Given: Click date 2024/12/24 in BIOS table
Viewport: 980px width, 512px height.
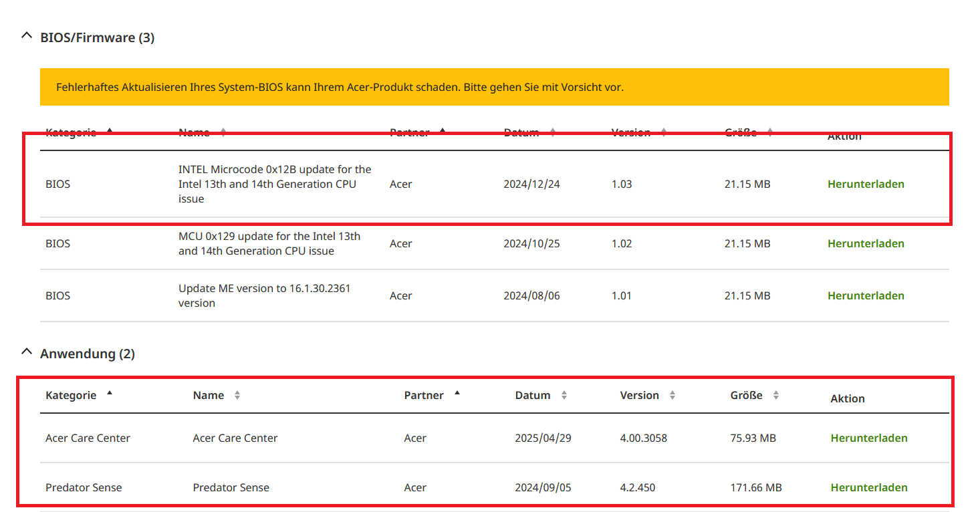Looking at the screenshot, I should tap(531, 184).
